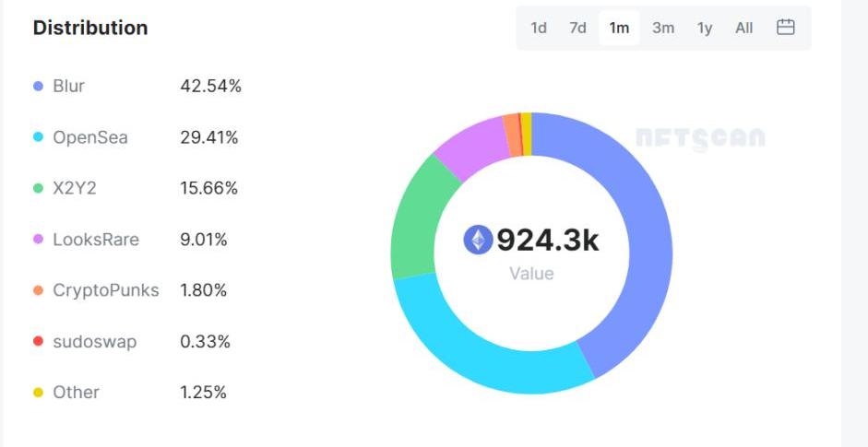Switch to the 3m time range
868x447 pixels.
point(663,28)
